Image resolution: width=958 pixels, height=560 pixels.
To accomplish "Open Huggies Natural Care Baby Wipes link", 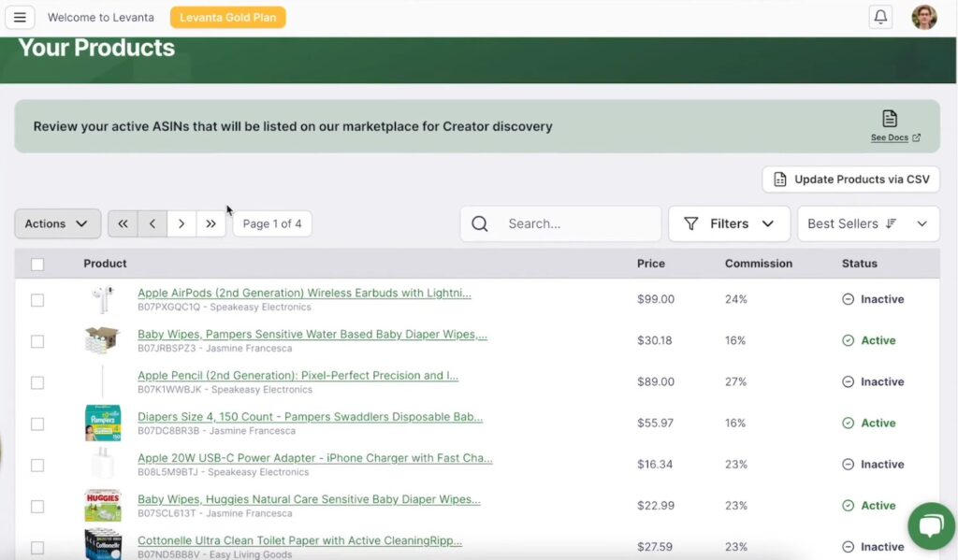I will tap(309, 499).
